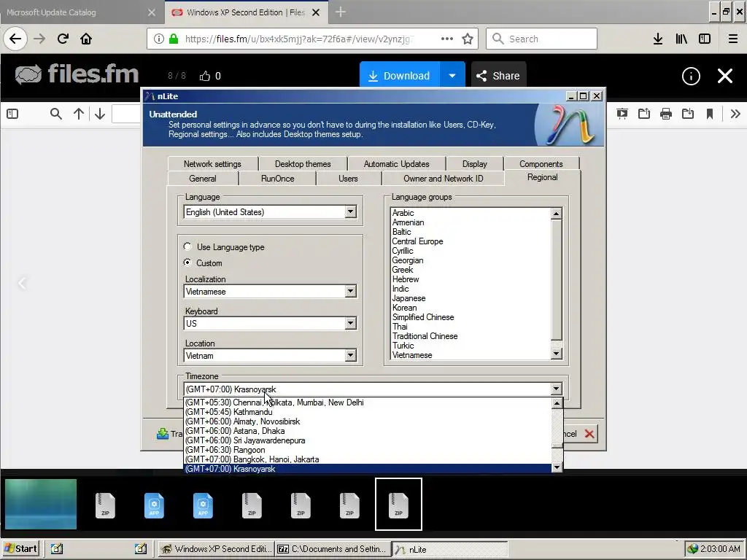Switch to the Display tab
Viewport: 747px width, 560px height.
point(474,164)
